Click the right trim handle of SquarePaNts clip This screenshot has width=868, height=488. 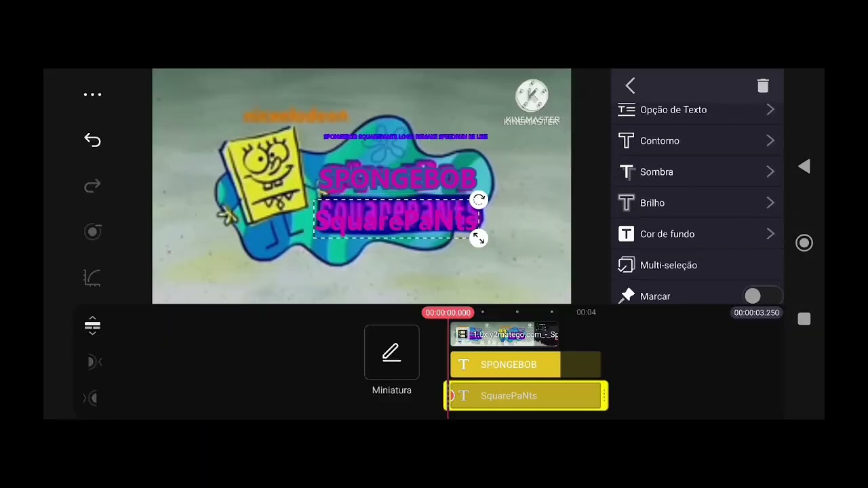pyautogui.click(x=604, y=396)
